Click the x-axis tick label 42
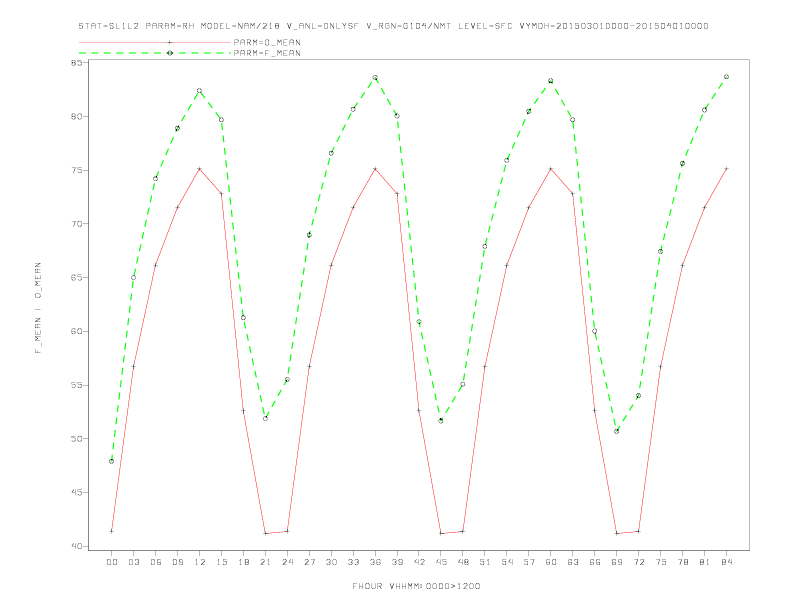Screen dimensions: 792x612 [419, 562]
